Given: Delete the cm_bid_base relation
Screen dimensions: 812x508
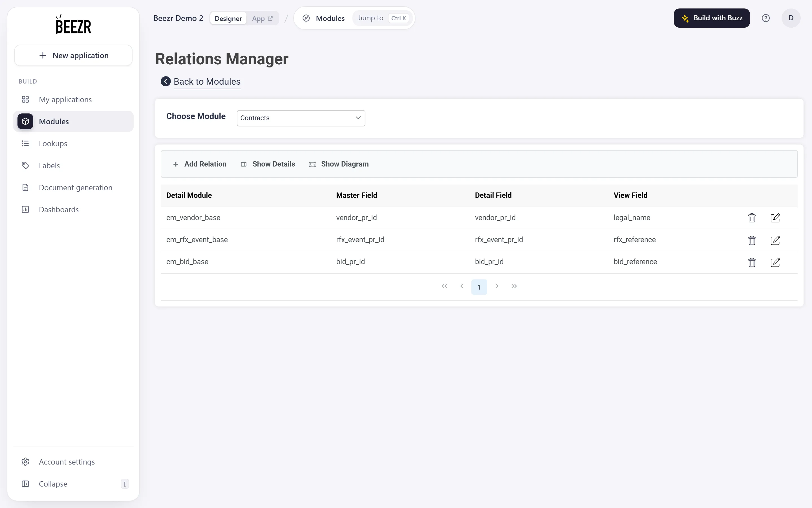Looking at the screenshot, I should 752,262.
